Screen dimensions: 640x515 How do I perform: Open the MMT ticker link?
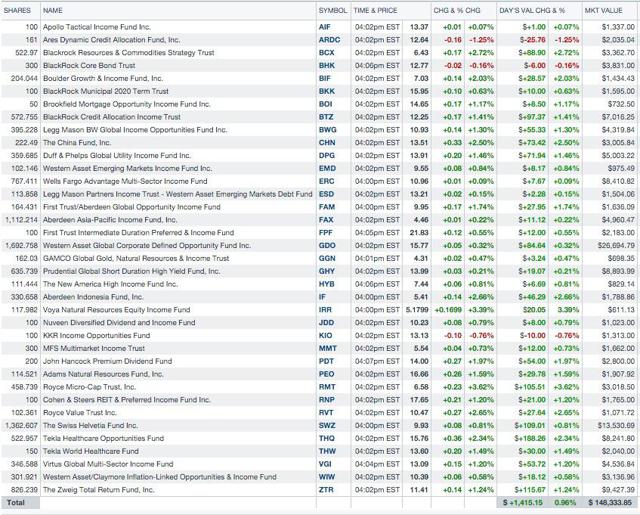[x=328, y=349]
